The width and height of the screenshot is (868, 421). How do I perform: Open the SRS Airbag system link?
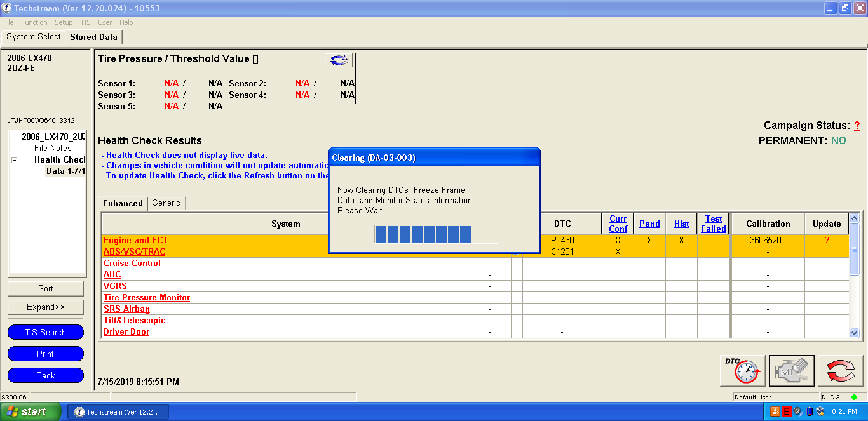126,309
